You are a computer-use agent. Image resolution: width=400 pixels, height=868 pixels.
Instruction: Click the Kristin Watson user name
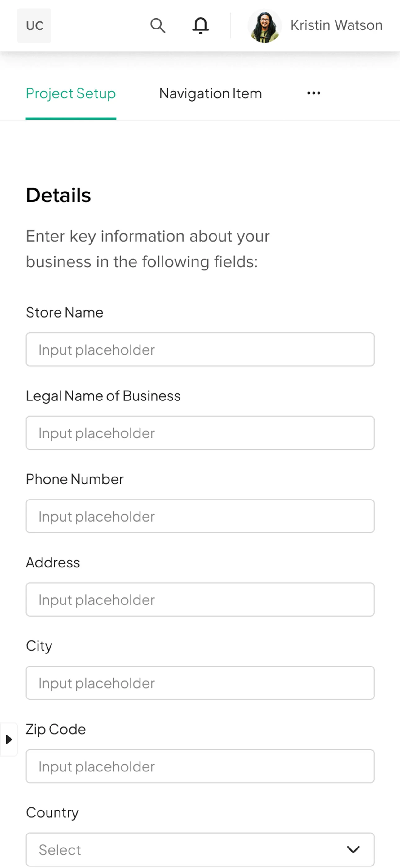point(336,25)
